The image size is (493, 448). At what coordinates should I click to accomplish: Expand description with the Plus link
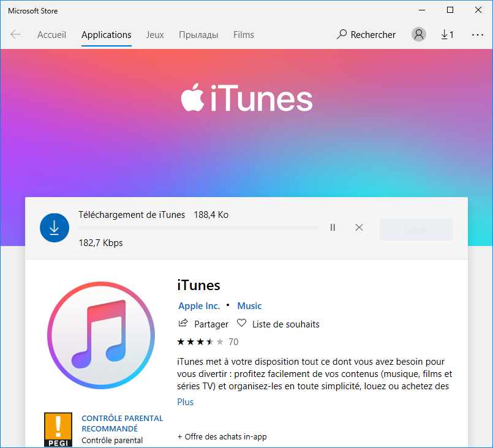(185, 402)
